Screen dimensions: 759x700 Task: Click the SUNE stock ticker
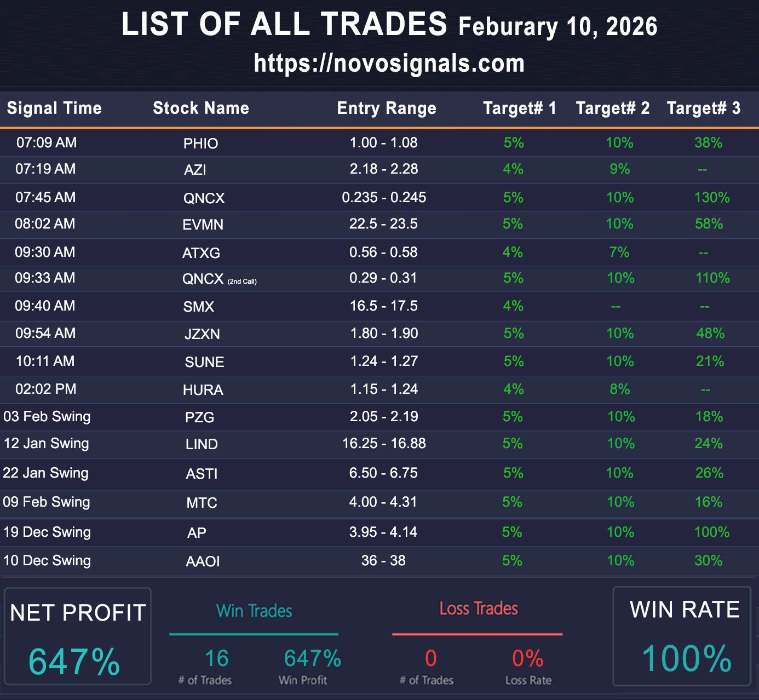click(x=204, y=362)
